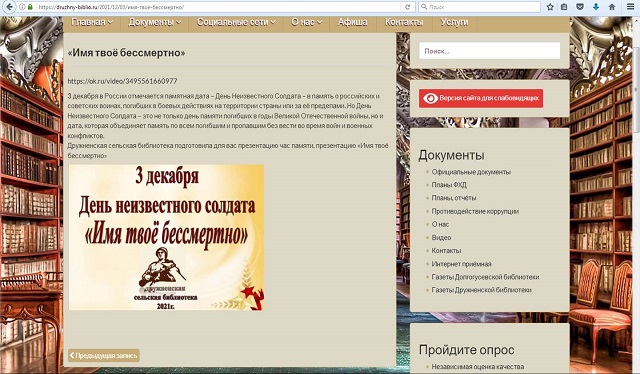Reload the page with the refresh icon
640x374 pixels.
(x=407, y=7)
